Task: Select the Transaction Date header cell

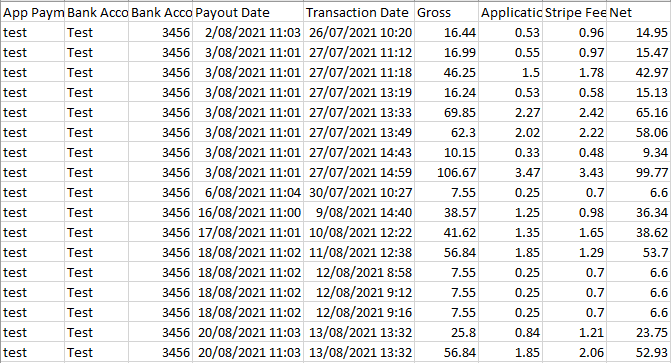Action: [359, 12]
